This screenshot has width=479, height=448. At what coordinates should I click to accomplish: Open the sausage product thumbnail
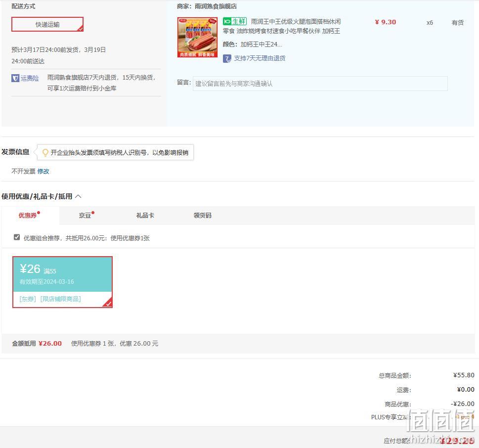197,37
